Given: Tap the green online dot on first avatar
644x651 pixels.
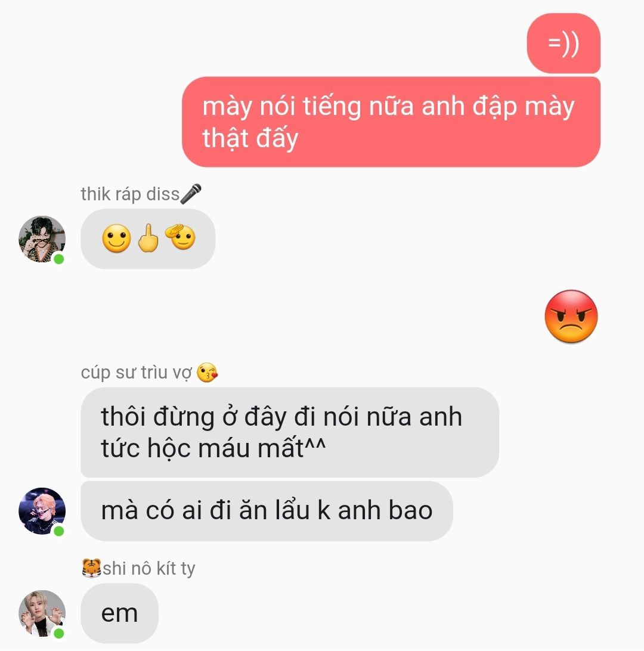Looking at the screenshot, I should (x=59, y=259).
